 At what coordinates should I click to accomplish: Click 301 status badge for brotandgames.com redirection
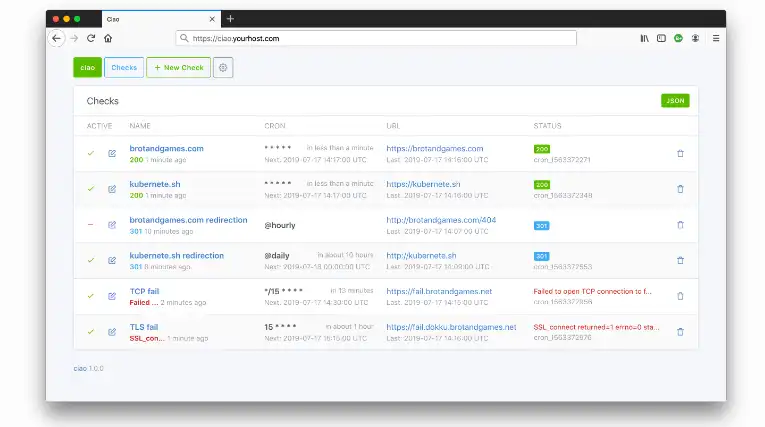(x=541, y=225)
